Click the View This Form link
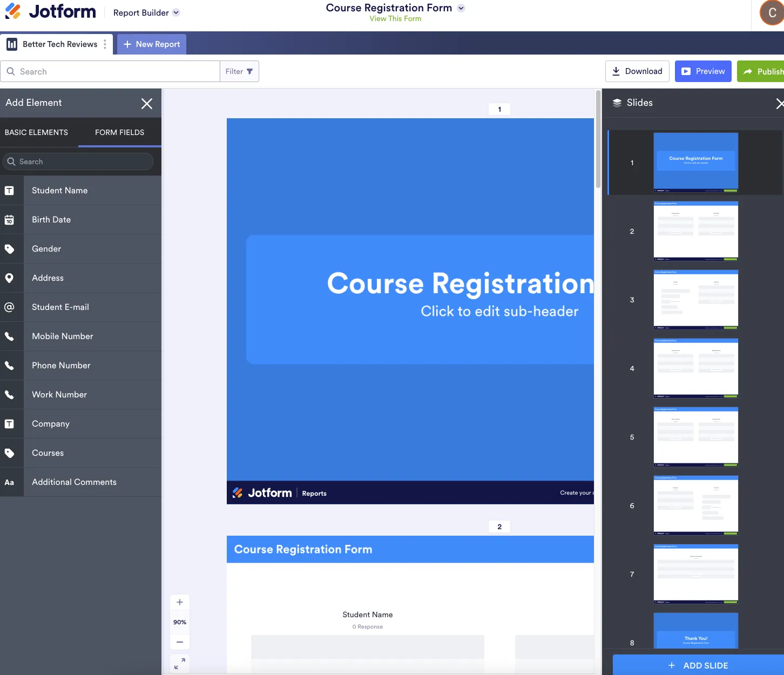 395,18
